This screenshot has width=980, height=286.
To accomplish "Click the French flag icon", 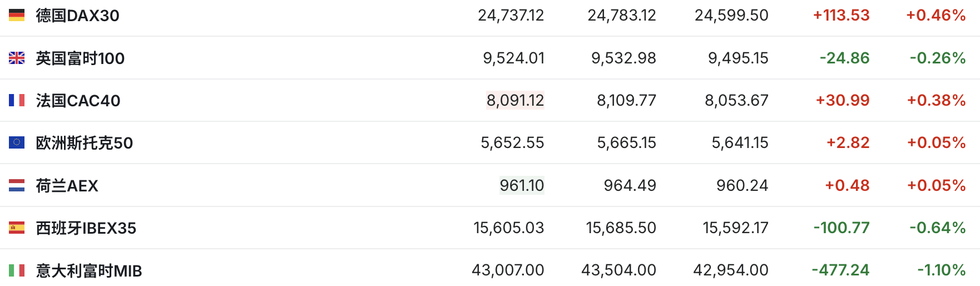I will [x=17, y=100].
